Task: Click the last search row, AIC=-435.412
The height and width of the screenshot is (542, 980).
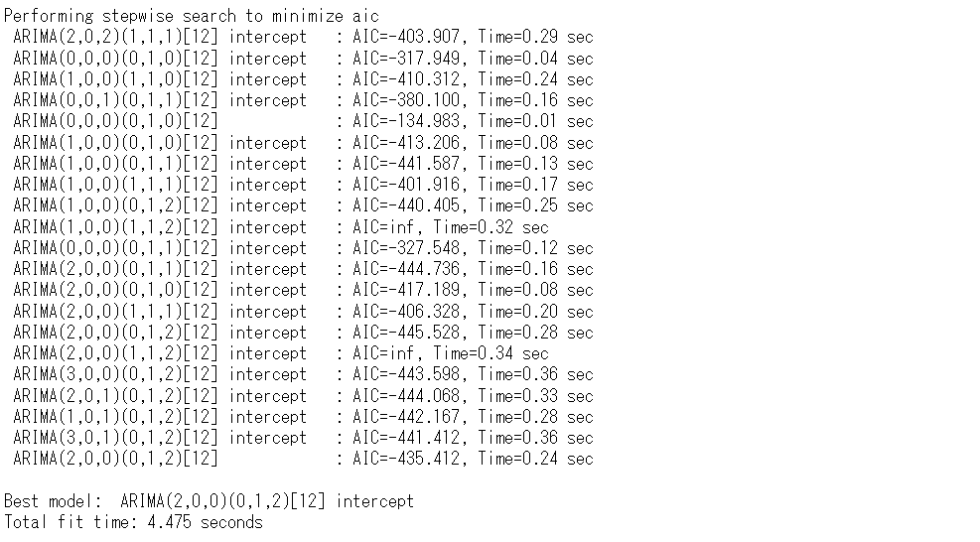Action: click(303, 459)
